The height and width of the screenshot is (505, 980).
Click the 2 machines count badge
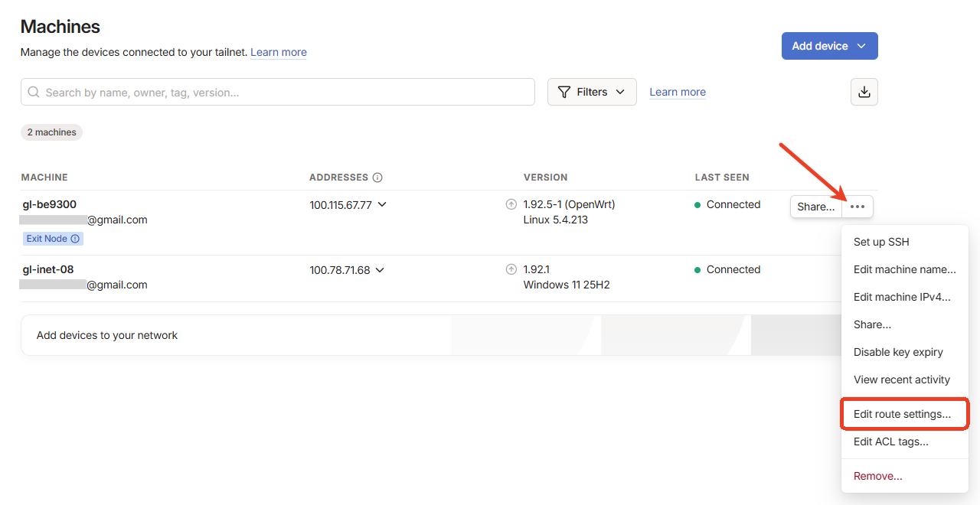[51, 132]
